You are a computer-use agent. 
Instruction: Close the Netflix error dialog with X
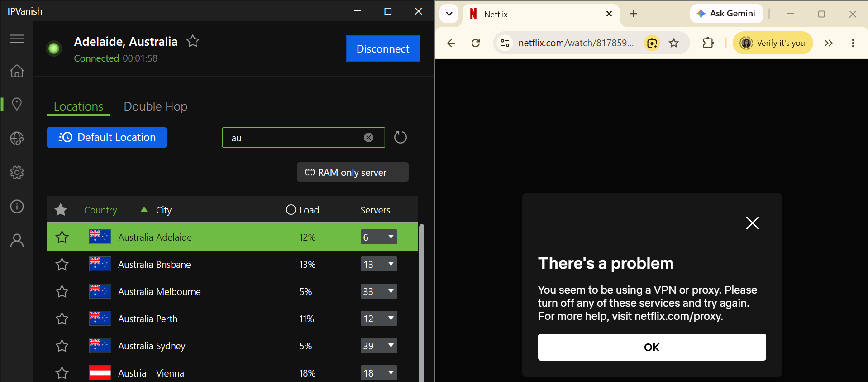(x=752, y=222)
